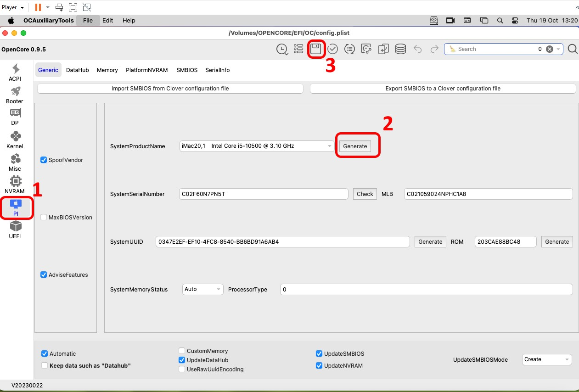Select the Booter rocket icon
The image size is (579, 392).
[15, 92]
